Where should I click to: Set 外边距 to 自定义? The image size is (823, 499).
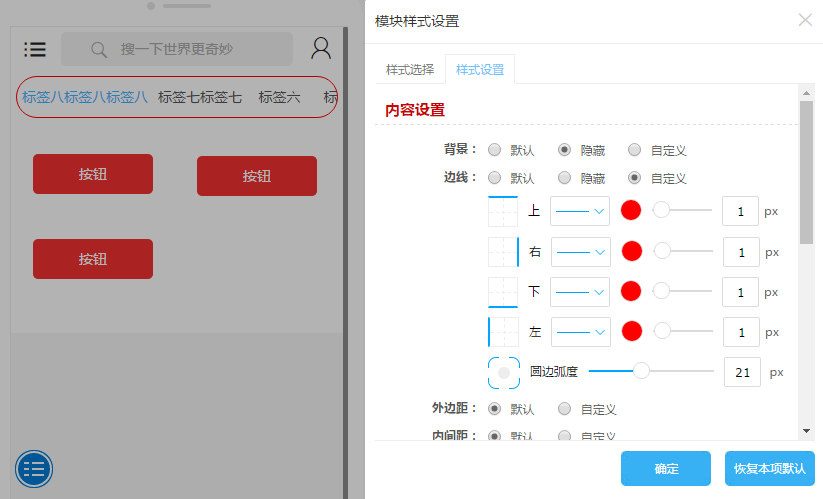coord(564,409)
